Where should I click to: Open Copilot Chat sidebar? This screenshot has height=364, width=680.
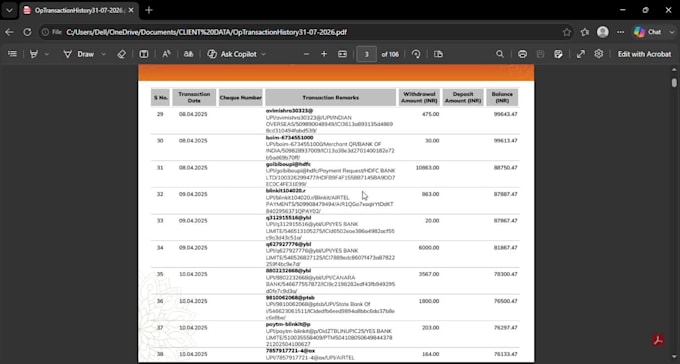click(647, 32)
